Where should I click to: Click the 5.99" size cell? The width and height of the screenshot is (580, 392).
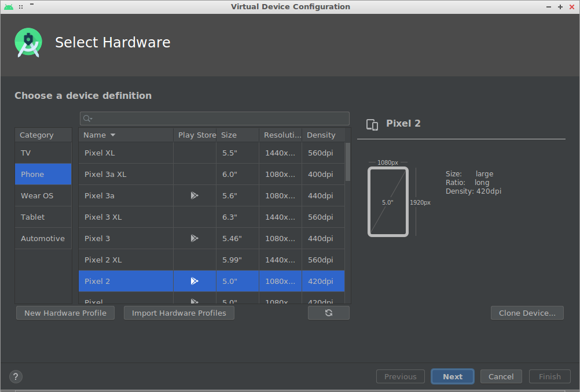tap(238, 260)
